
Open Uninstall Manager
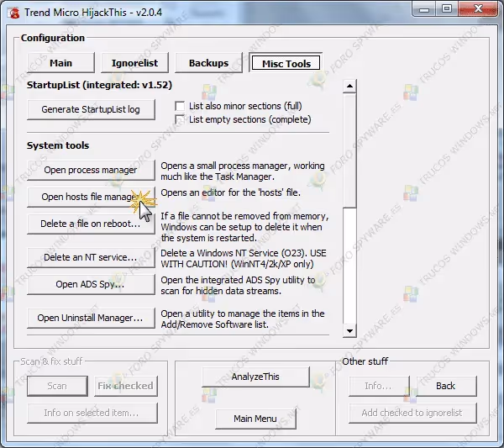coord(91,318)
